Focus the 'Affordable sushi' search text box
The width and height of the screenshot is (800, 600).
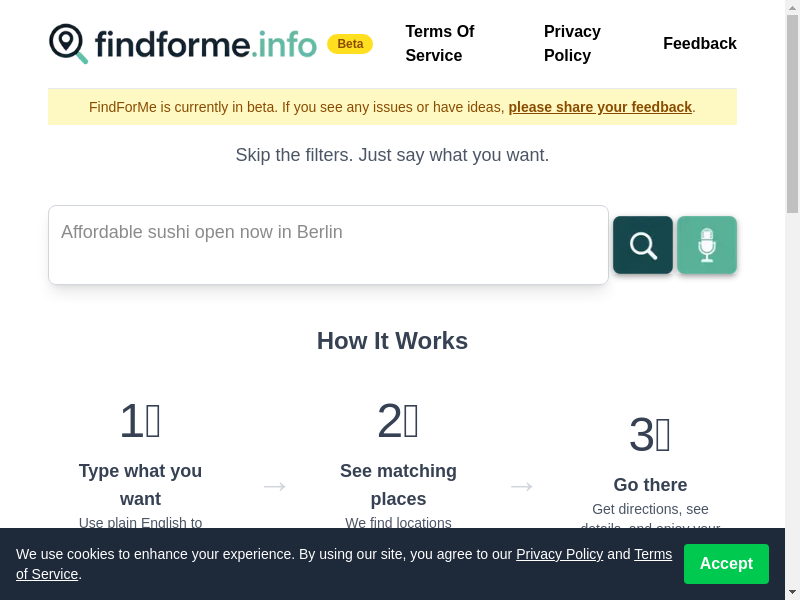328,245
